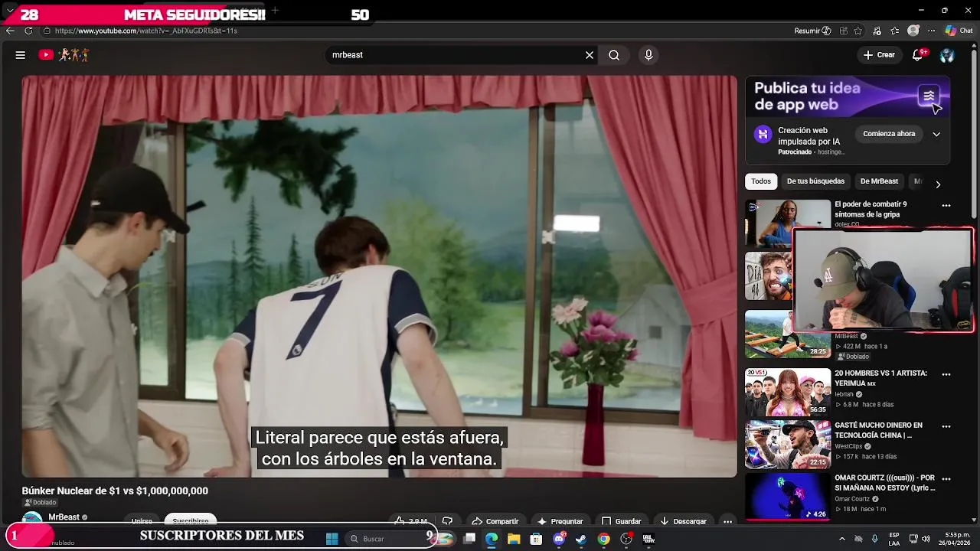
Task: Open the favorites list icon
Action: click(x=894, y=31)
